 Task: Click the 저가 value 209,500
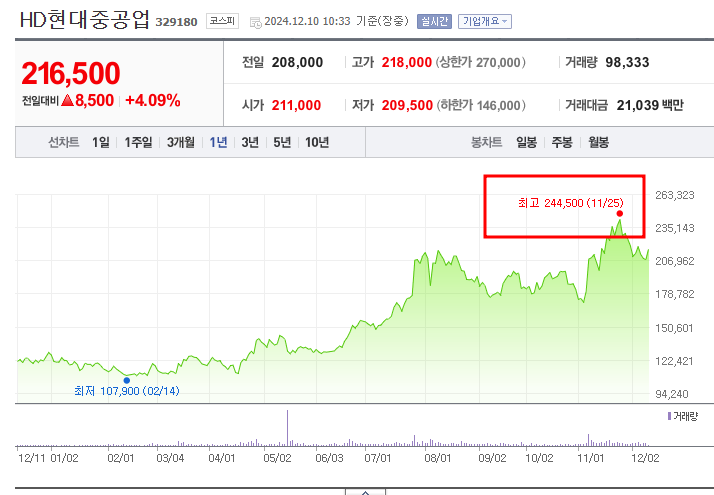tap(407, 105)
